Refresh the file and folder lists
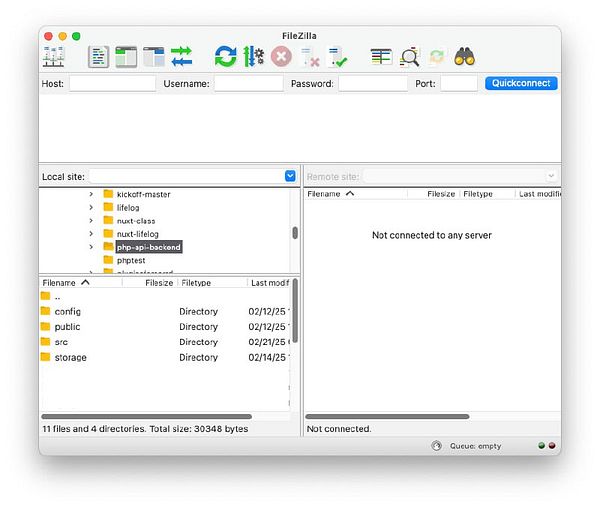 tap(225, 57)
